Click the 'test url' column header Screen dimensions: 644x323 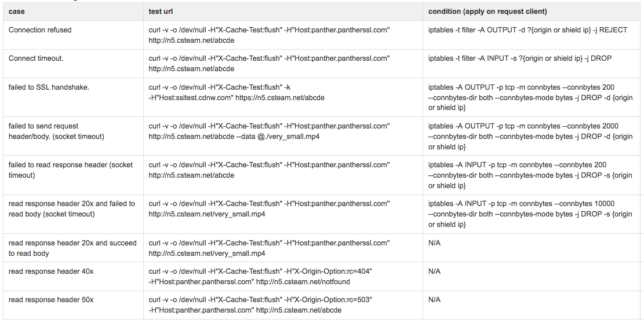(x=161, y=12)
